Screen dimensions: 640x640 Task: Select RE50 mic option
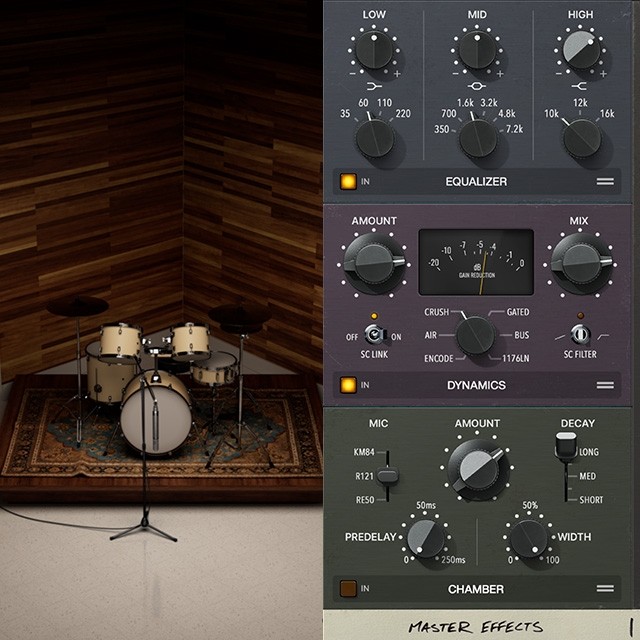pos(365,500)
